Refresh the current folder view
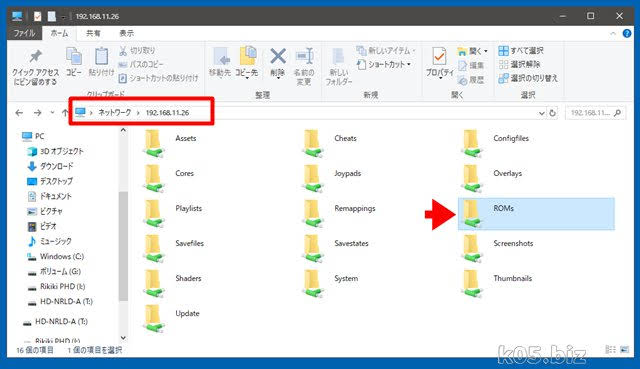The height and width of the screenshot is (369, 640). point(552,113)
